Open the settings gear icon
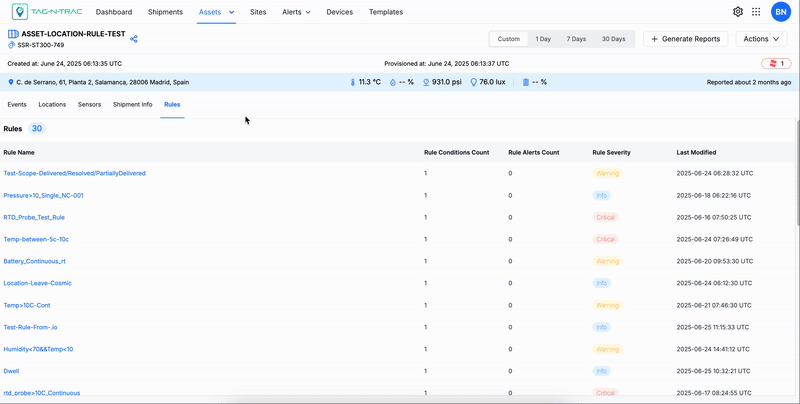 coord(738,12)
